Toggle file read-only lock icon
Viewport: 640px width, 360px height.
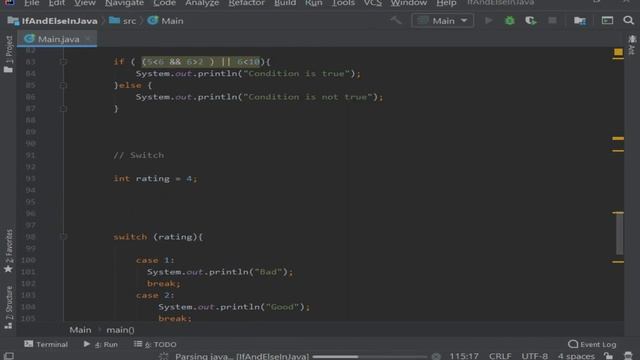(609, 356)
